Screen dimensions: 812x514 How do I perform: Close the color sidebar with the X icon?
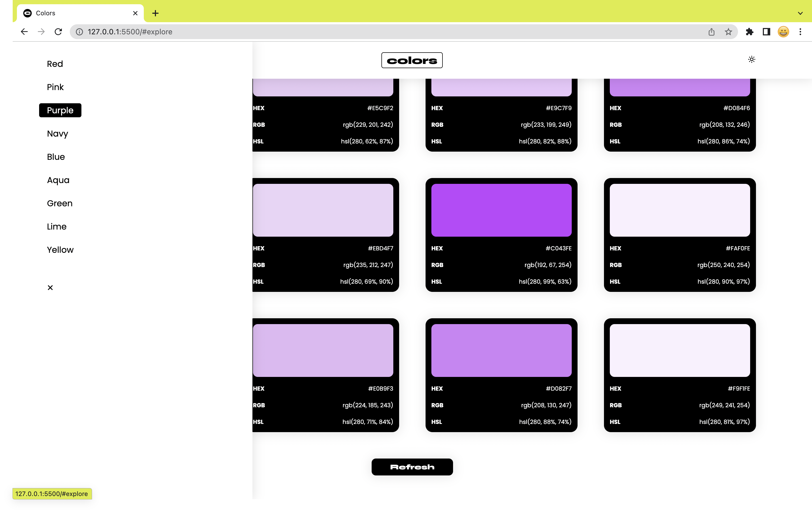[50, 287]
